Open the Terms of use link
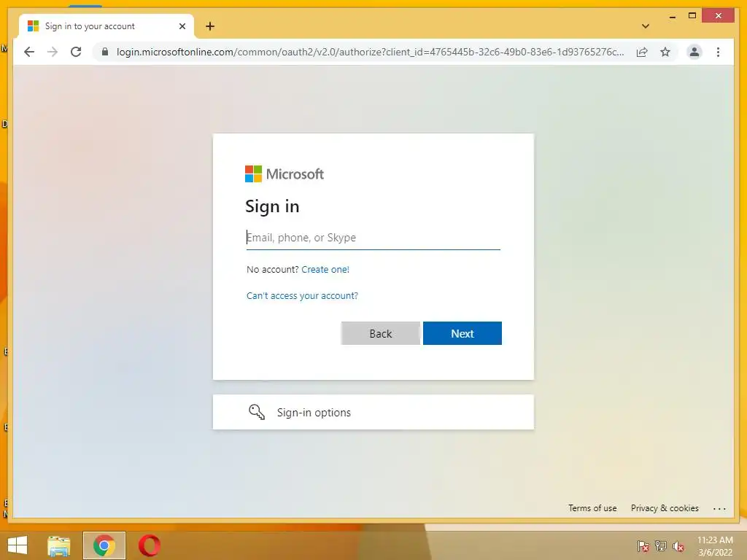This screenshot has width=747, height=560. [x=592, y=508]
